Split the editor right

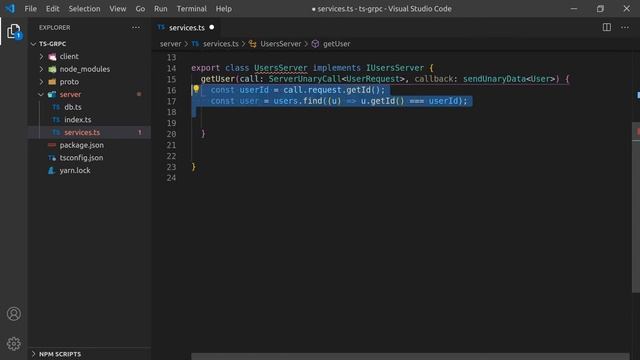[607, 27]
